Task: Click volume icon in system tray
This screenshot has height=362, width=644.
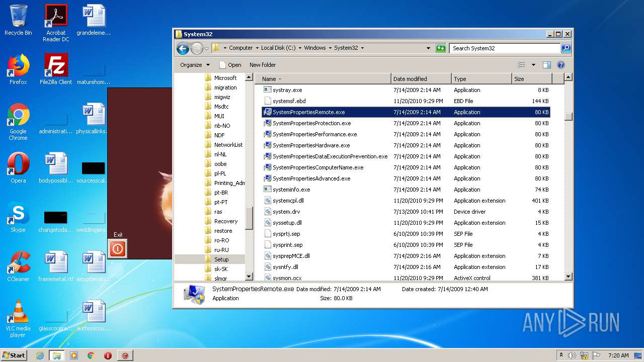Action: pyautogui.click(x=572, y=355)
